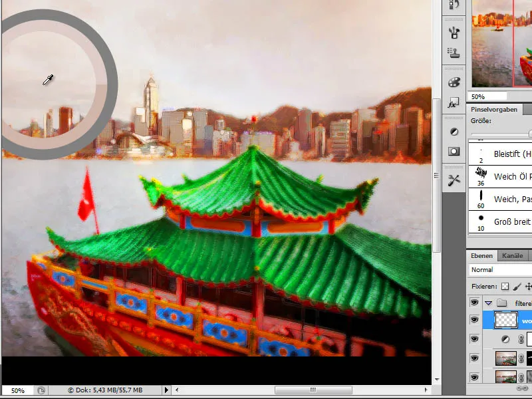Open the Clone Source stamp panel icon
This screenshot has width=532, height=399.
(x=454, y=53)
